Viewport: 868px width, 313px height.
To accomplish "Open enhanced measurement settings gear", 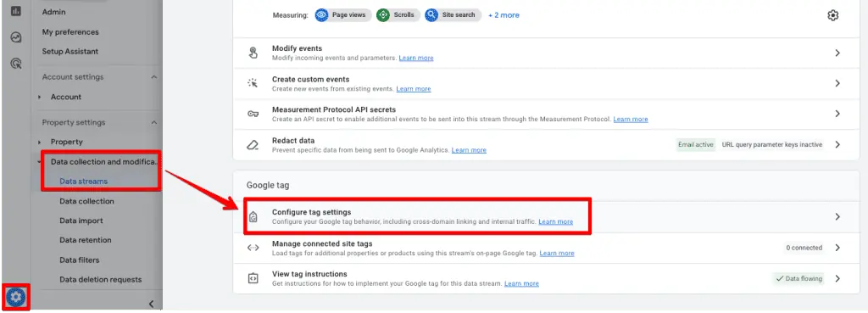I will pos(832,15).
